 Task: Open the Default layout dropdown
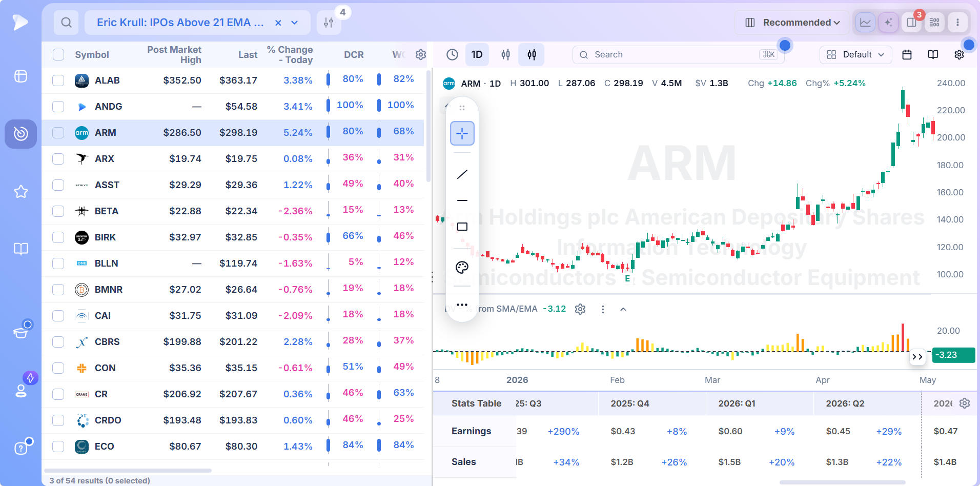click(855, 54)
